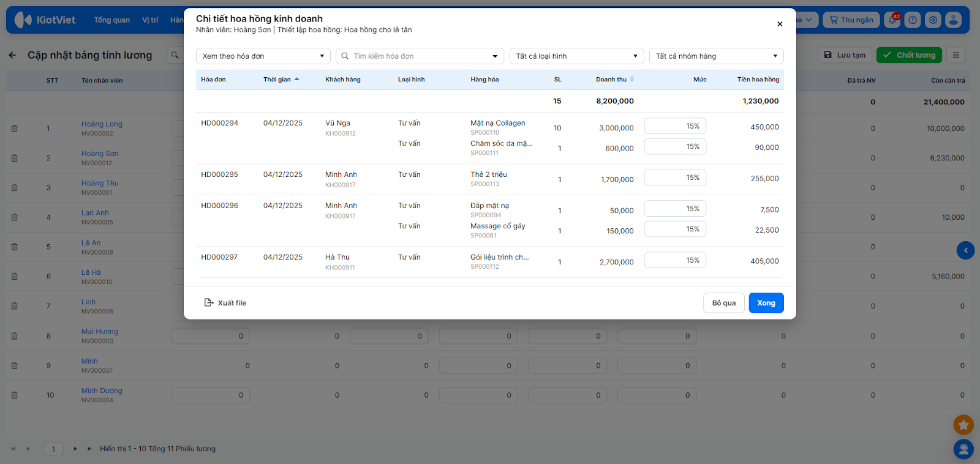980x464 pixels.
Task: Click the back arrow beside Cập nhật bảng tính lương
Action: (x=12, y=55)
